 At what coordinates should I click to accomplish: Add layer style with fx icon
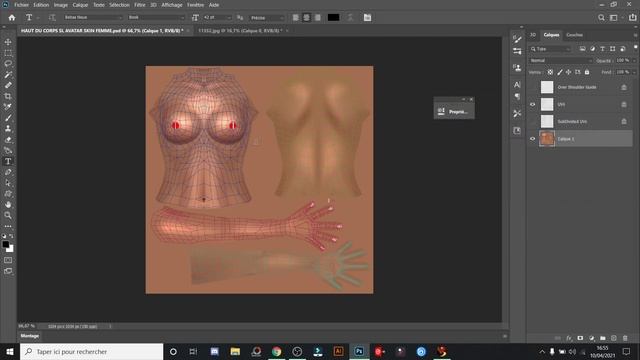click(x=569, y=338)
